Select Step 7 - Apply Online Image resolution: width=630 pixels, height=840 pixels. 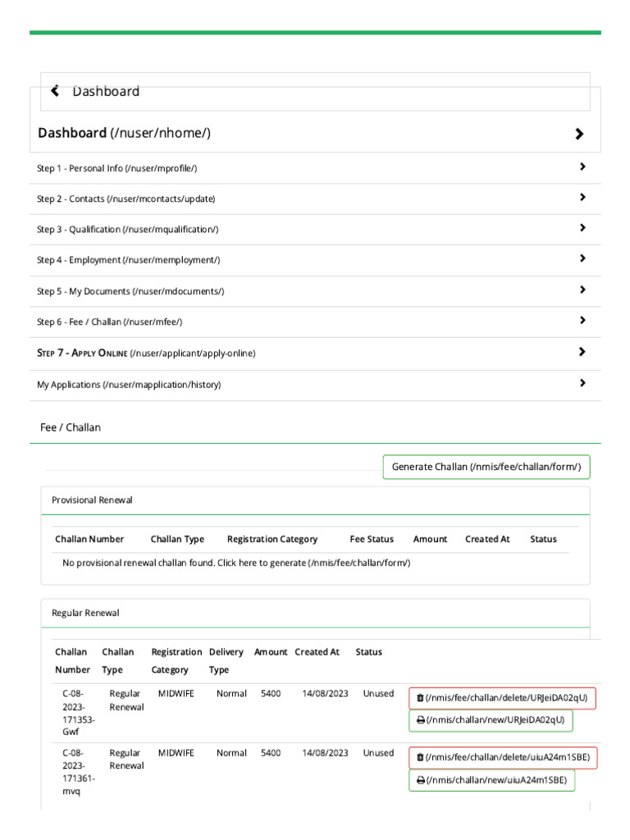(146, 353)
